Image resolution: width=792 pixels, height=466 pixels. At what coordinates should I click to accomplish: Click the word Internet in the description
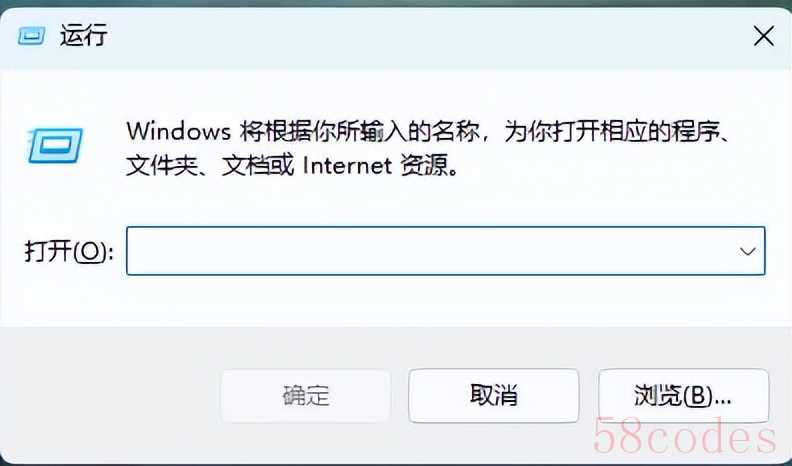[x=347, y=166]
